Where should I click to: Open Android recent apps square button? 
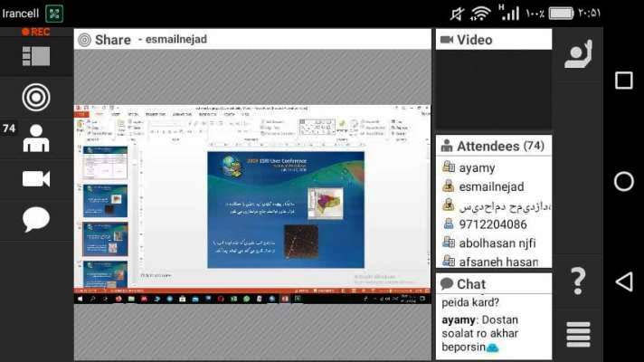click(623, 81)
